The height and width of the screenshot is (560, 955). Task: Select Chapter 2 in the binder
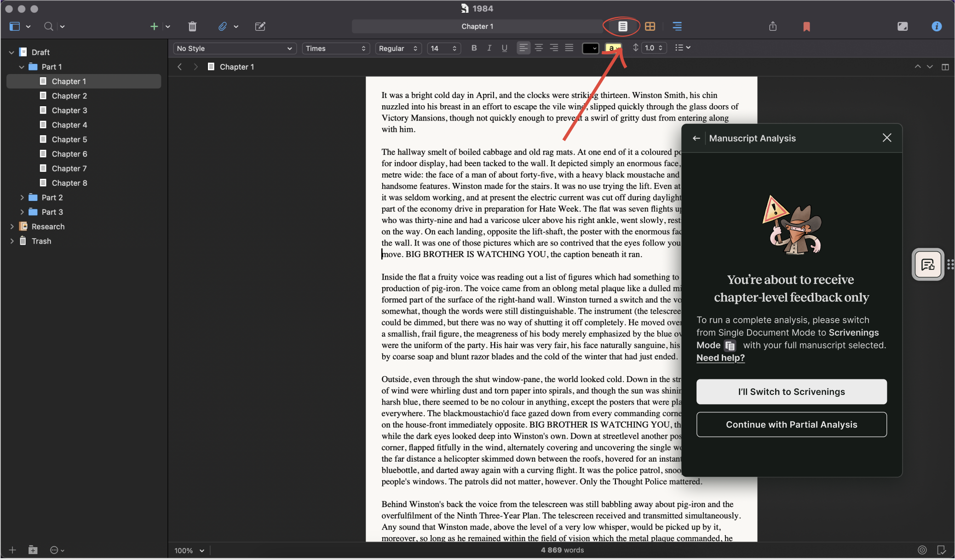[x=84, y=96]
